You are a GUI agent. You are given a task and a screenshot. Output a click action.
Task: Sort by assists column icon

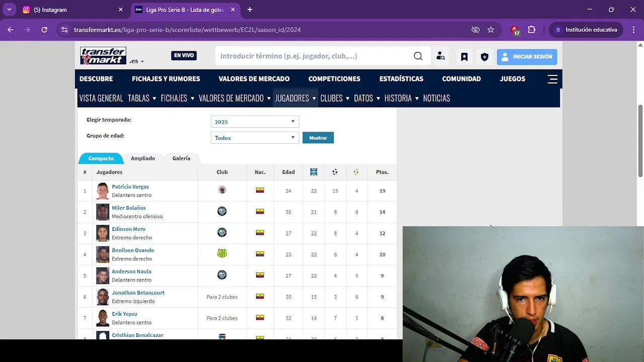coord(356,172)
